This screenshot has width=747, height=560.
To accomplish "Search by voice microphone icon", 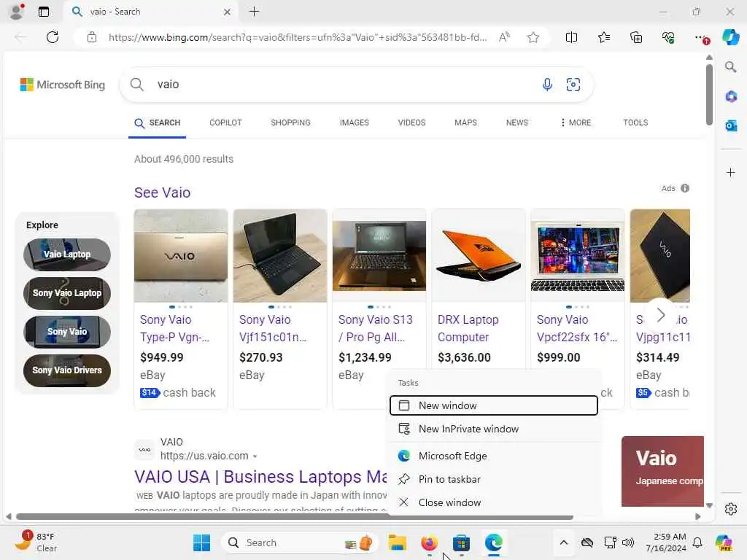I will tap(547, 85).
